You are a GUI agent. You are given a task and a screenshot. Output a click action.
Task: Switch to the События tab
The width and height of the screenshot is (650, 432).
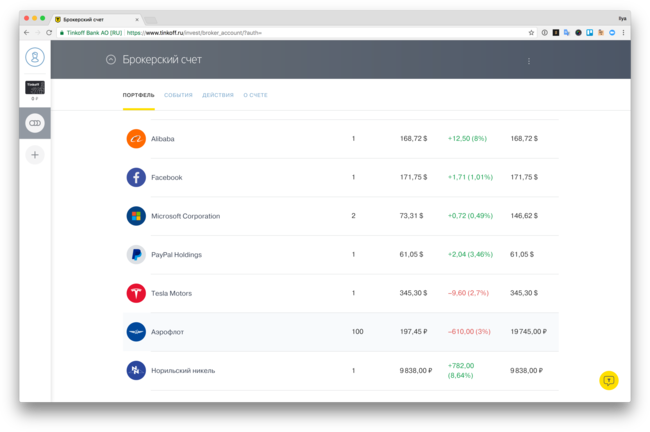178,95
